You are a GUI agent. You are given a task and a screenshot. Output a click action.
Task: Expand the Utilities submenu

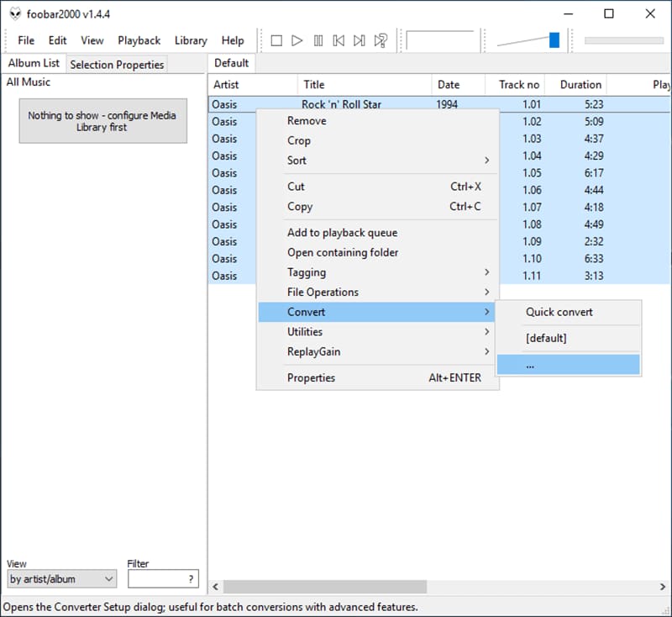click(x=377, y=331)
